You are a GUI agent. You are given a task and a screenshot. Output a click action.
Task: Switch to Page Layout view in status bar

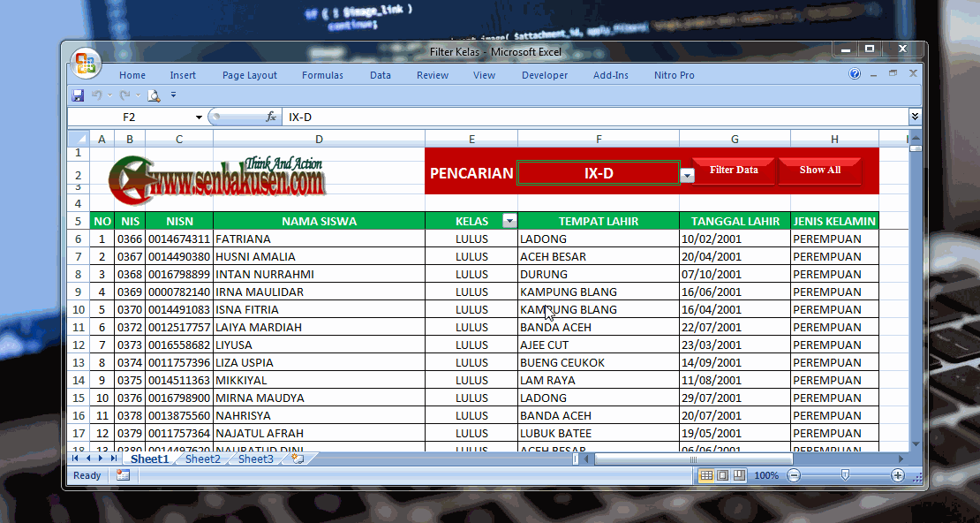(x=722, y=475)
